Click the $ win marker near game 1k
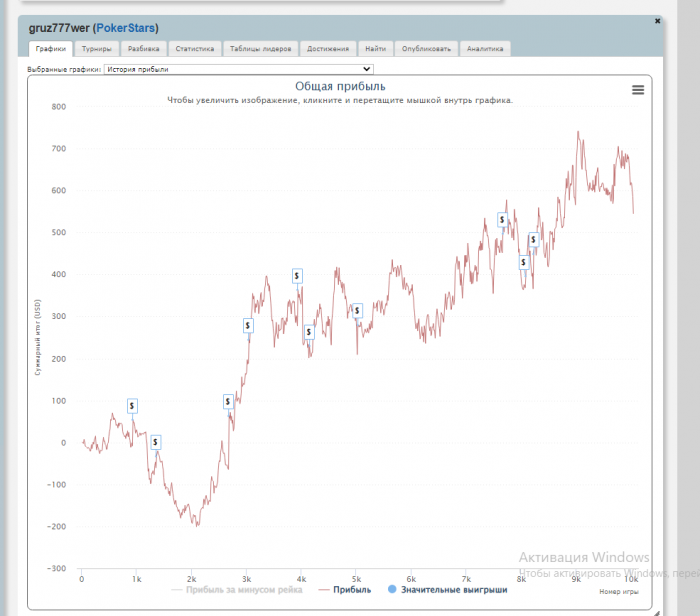700x616 pixels. click(132, 406)
